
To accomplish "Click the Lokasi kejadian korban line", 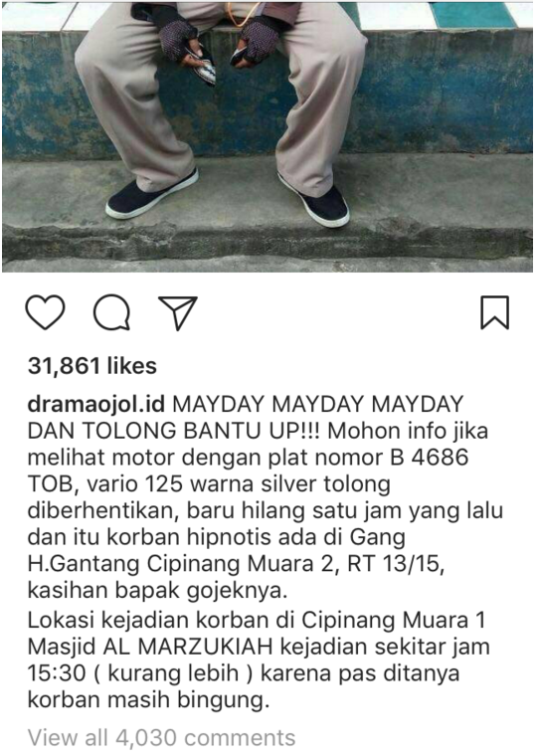I will 257,620.
